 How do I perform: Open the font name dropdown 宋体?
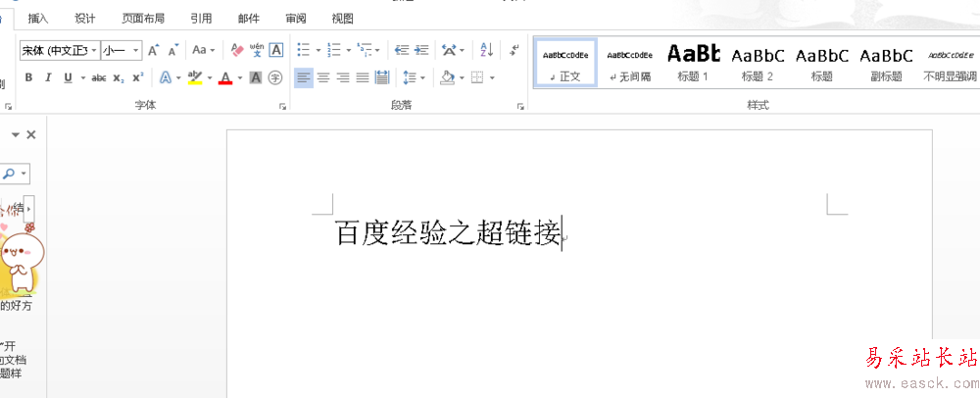(x=94, y=50)
